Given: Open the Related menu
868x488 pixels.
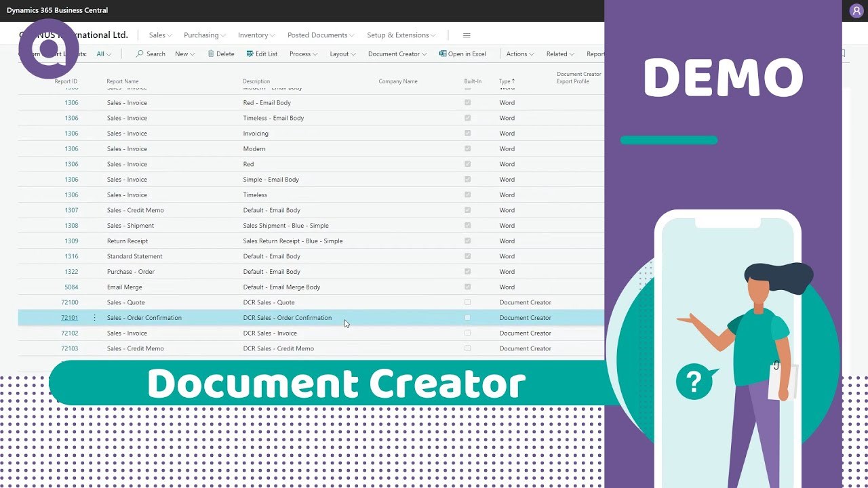Looking at the screenshot, I should 560,54.
